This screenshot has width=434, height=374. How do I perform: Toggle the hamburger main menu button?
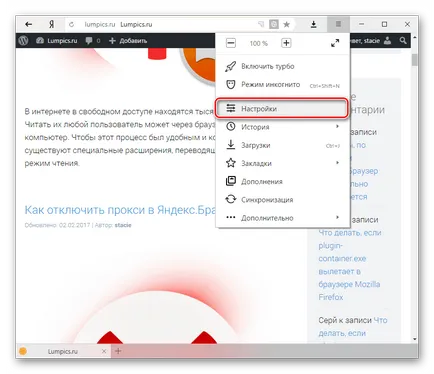click(x=338, y=24)
